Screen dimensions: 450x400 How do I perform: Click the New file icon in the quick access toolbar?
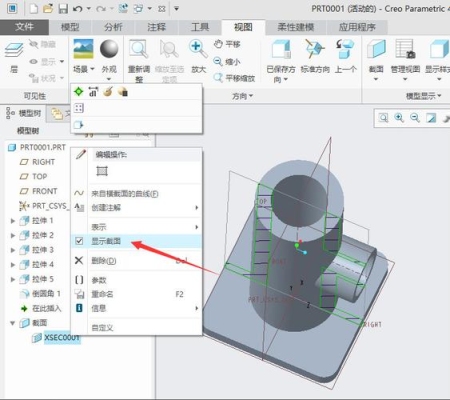click(x=34, y=9)
